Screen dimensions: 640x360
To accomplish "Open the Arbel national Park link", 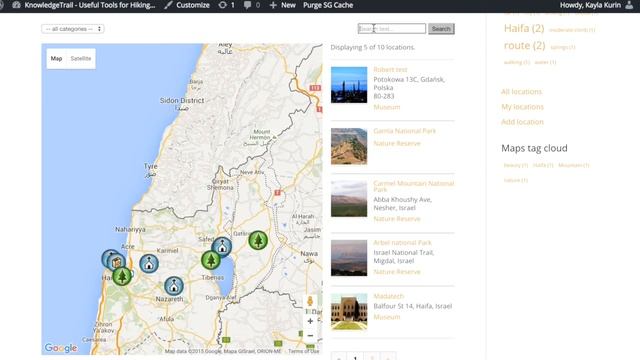I will (402, 242).
